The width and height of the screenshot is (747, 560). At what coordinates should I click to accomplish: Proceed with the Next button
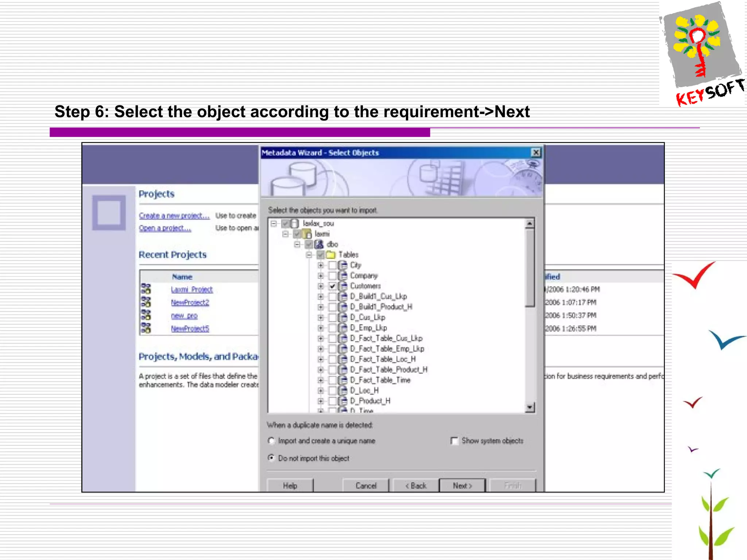point(462,486)
